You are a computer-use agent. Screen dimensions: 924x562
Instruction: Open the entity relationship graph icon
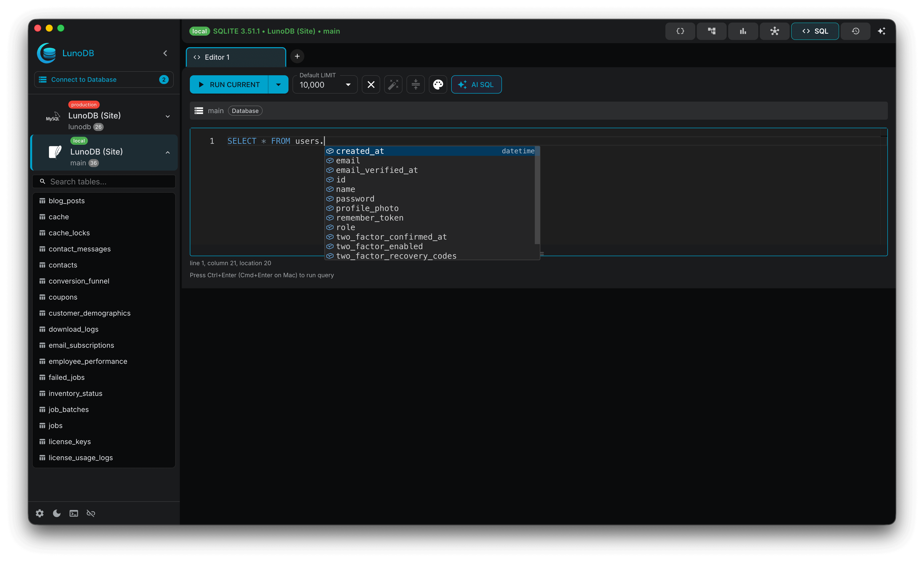(x=774, y=31)
